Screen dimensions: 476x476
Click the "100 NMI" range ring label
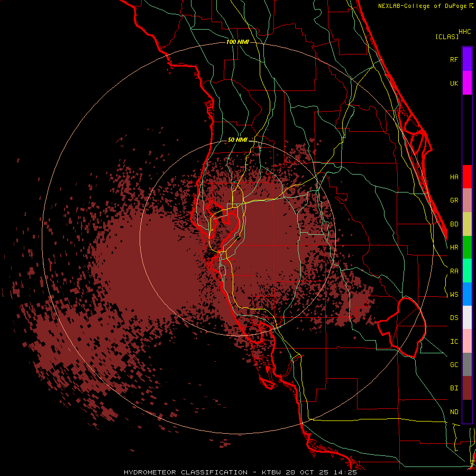(237, 42)
